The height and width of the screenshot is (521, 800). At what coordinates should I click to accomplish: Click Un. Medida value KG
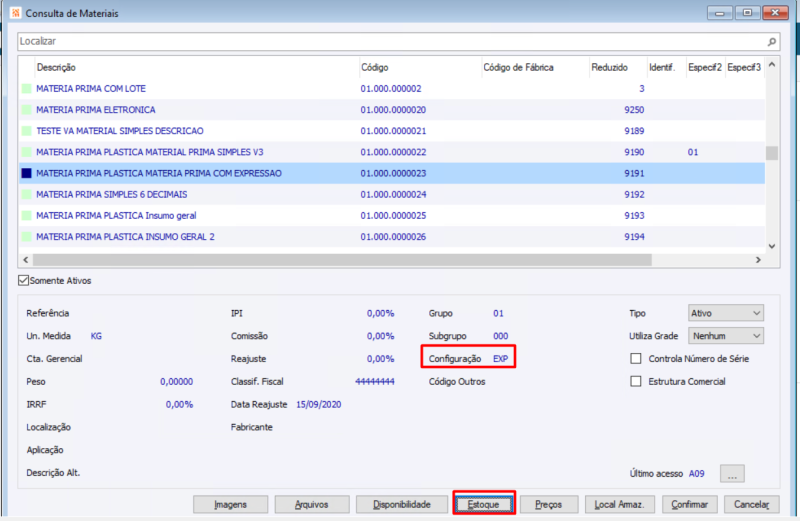click(96, 336)
